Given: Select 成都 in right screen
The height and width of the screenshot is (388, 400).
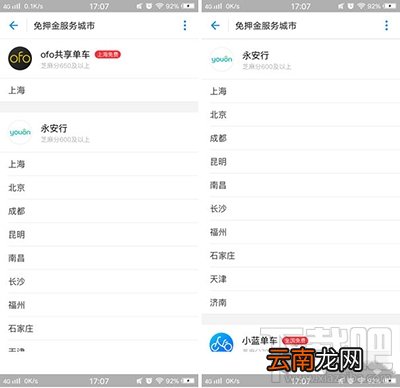Looking at the screenshot, I should coord(301,138).
